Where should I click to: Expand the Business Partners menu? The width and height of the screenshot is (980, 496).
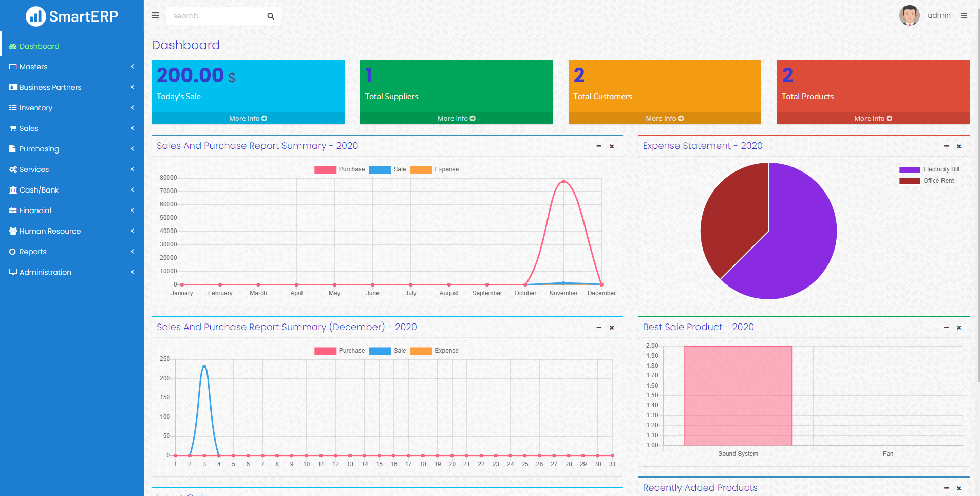pos(50,87)
